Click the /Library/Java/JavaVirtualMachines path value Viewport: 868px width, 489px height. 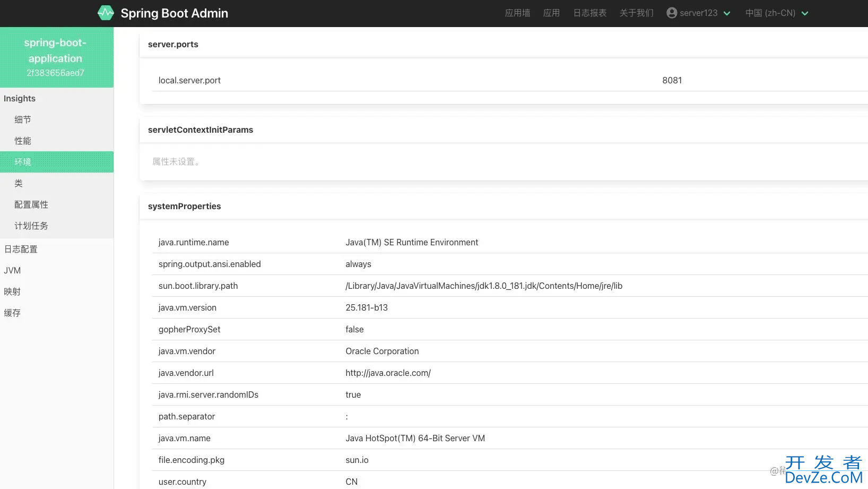(484, 286)
